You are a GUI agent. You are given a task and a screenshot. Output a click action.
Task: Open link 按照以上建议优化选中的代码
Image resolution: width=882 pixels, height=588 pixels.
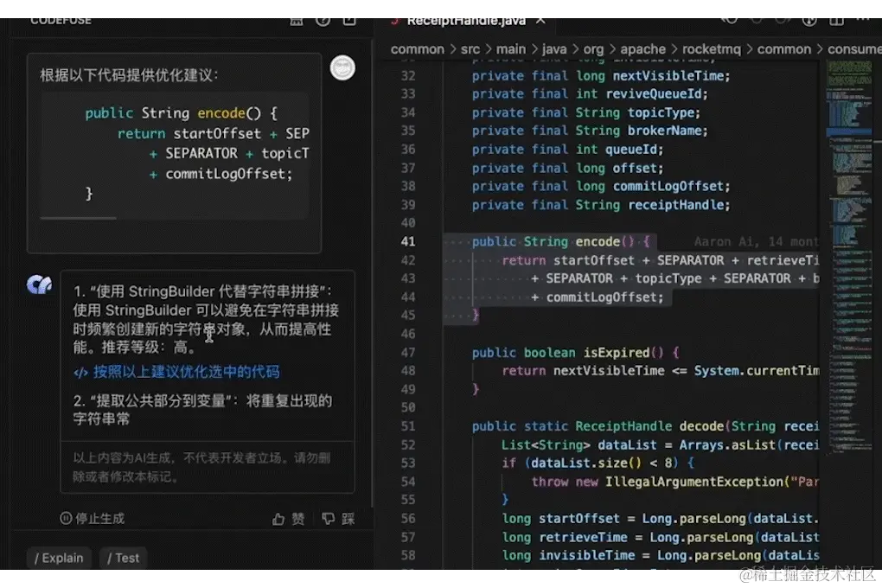(176, 372)
